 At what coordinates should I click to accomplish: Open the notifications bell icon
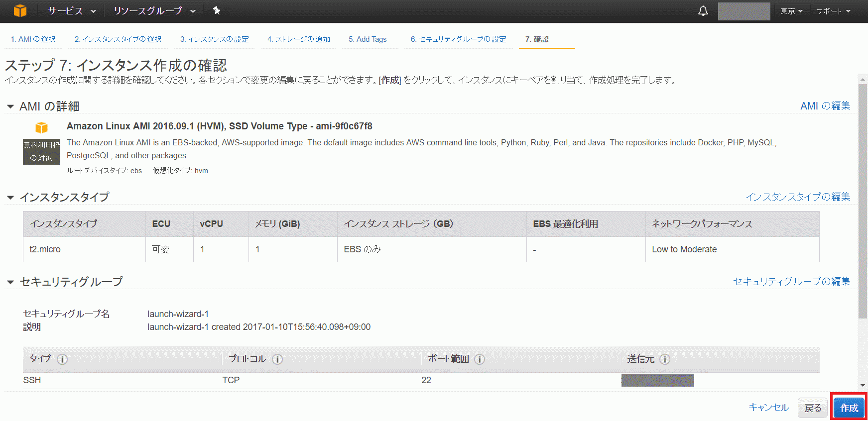(703, 11)
